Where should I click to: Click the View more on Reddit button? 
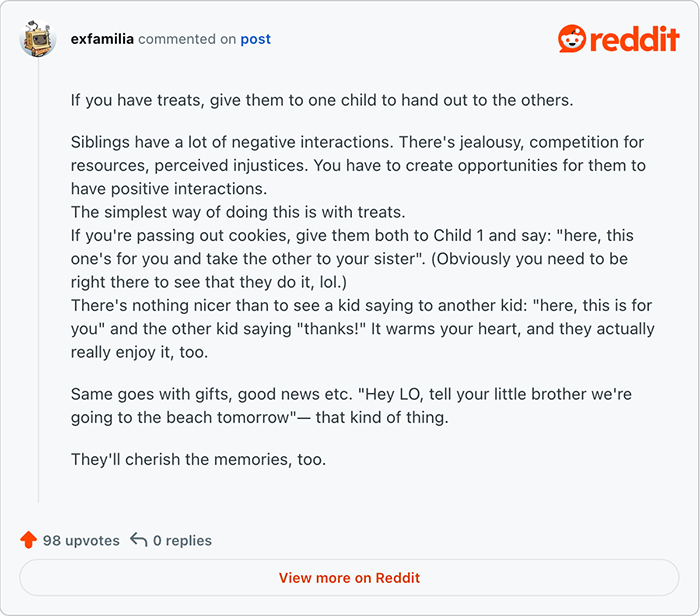point(349,578)
